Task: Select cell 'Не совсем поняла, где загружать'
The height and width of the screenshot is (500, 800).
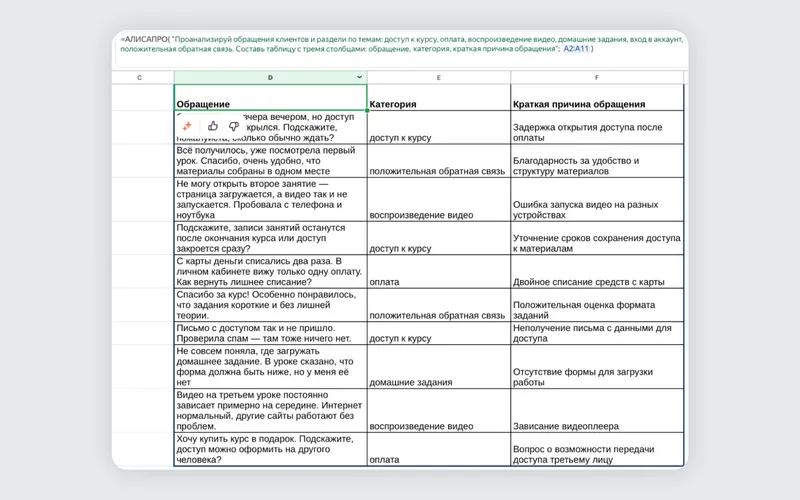Action: (270, 367)
